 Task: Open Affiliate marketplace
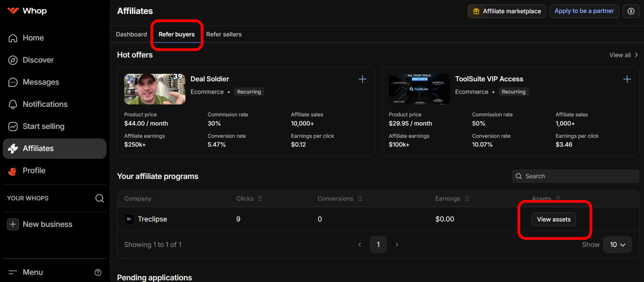(507, 11)
